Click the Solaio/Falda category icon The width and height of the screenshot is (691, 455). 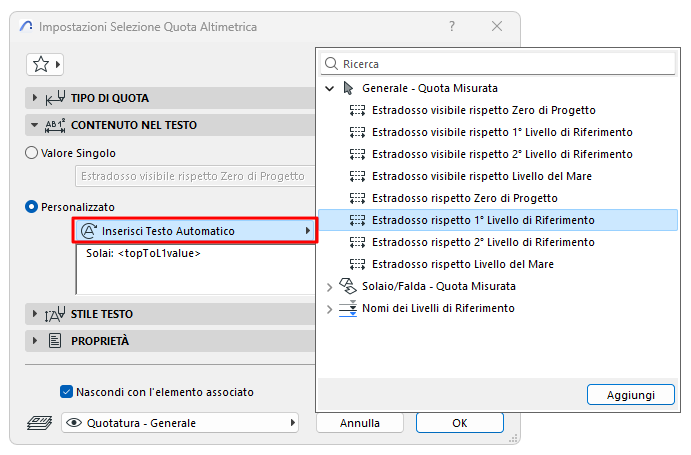348,286
